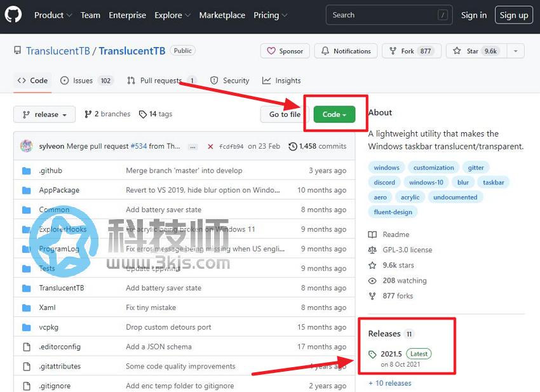Expand the Explore menu
This screenshot has height=392, width=540.
coord(172,15)
